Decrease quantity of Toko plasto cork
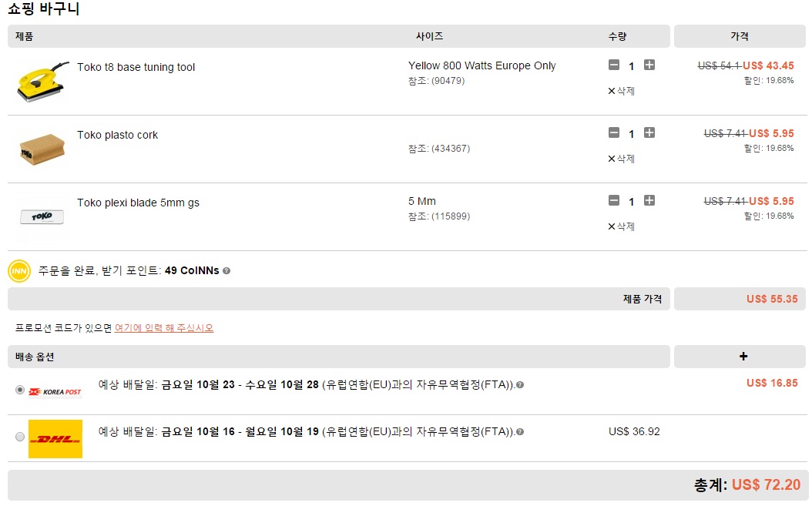Image resolution: width=812 pixels, height=506 pixels. coord(614,133)
